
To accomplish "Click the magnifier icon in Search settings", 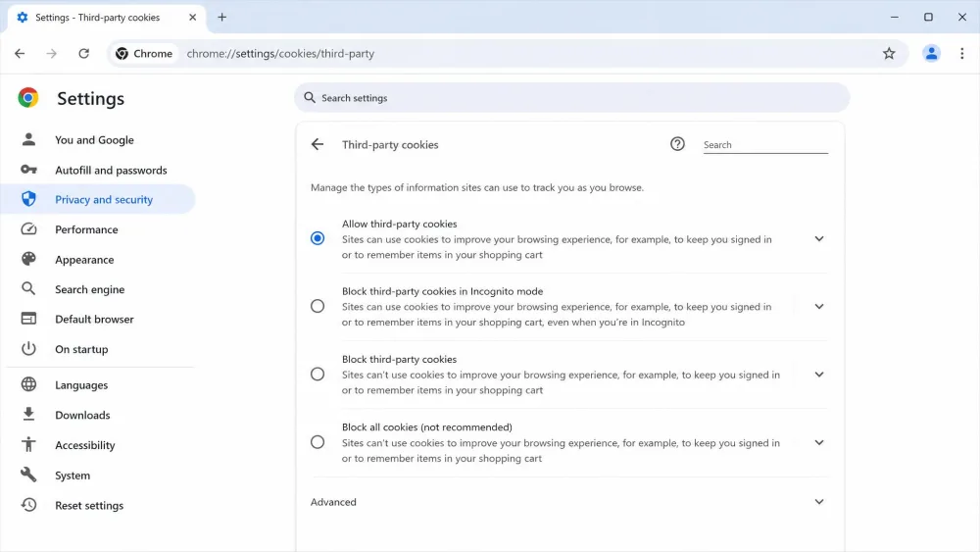I will [x=310, y=97].
